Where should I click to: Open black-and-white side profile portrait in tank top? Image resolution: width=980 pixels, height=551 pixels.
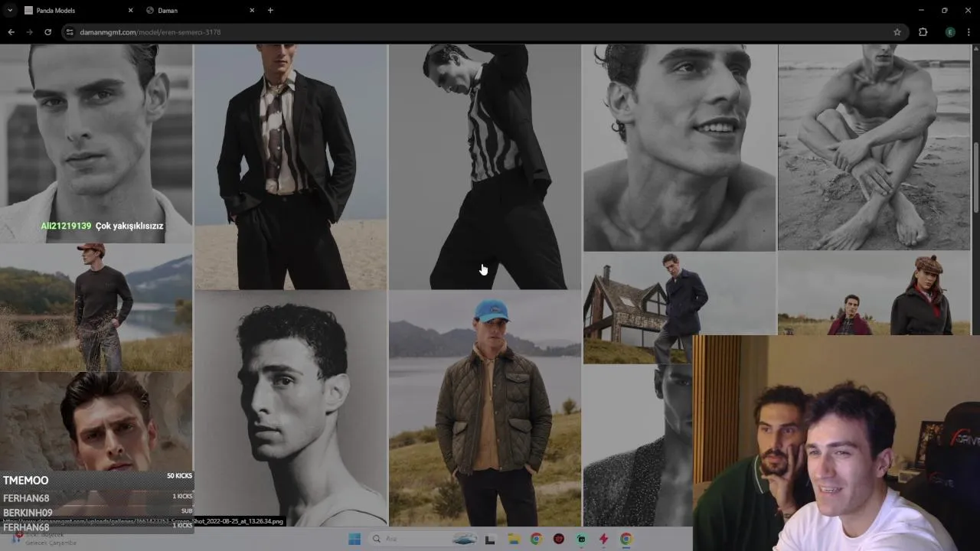[x=290, y=409]
